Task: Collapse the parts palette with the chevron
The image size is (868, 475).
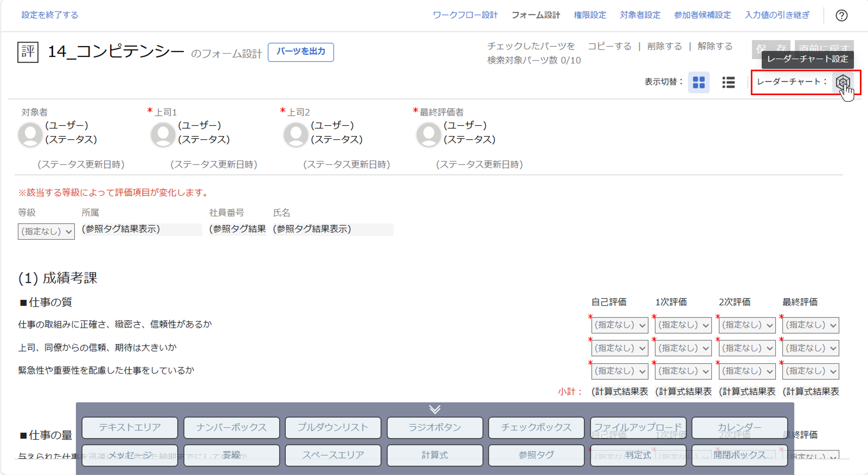Action: [x=435, y=410]
